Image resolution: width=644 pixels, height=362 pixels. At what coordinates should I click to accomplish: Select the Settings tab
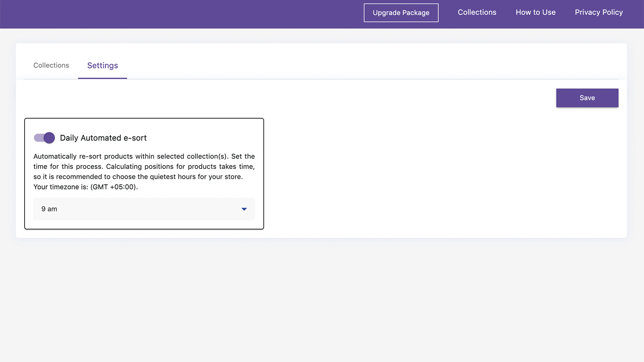coord(102,65)
